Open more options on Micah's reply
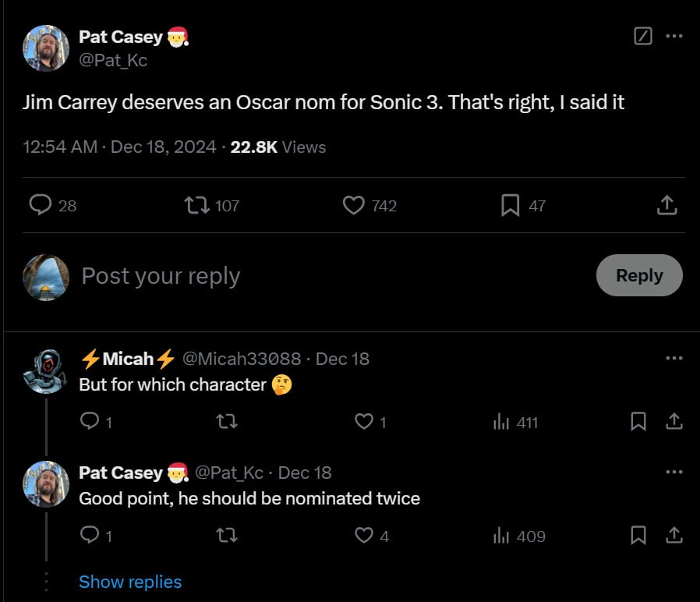 (673, 359)
